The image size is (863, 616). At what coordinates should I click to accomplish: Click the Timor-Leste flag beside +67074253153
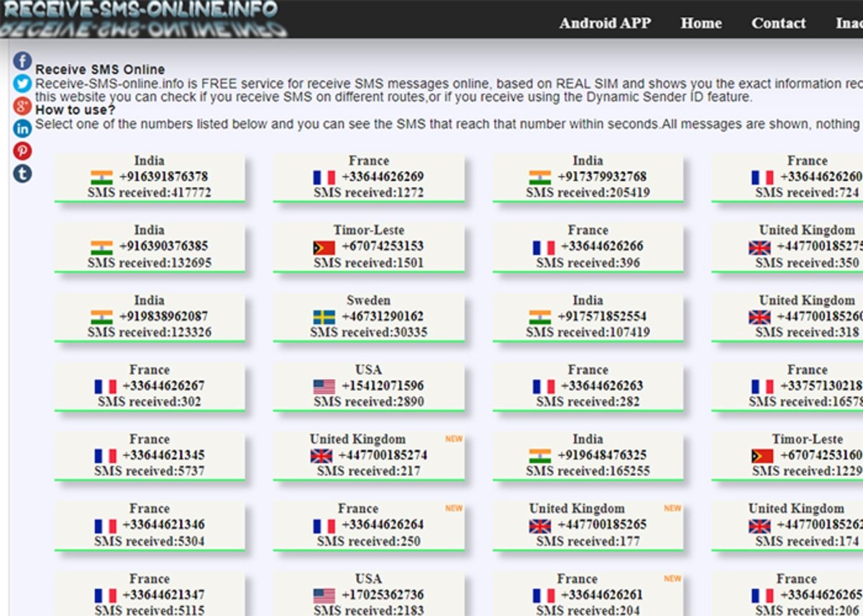point(324,247)
